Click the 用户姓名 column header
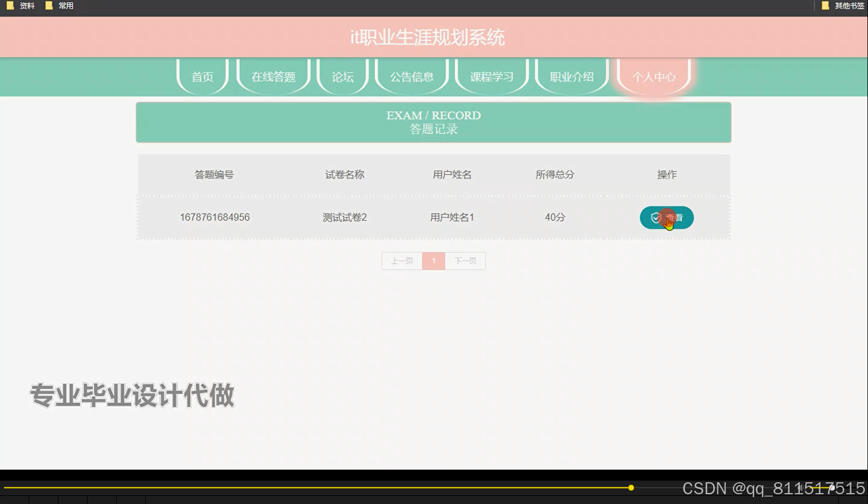 click(452, 175)
